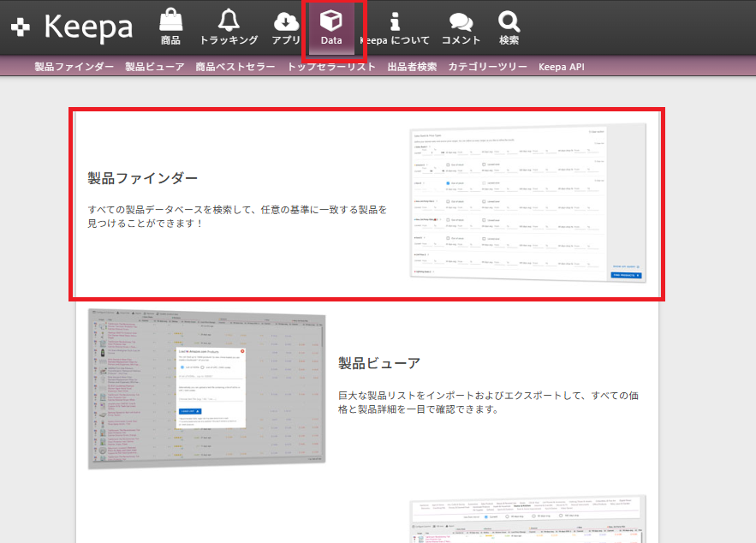Open トップセラーリスト submenu item

(x=331, y=67)
